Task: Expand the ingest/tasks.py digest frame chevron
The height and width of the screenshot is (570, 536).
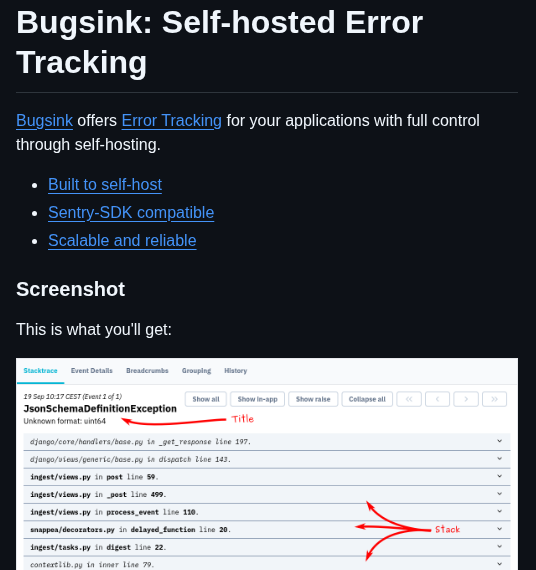Action: pos(499,547)
